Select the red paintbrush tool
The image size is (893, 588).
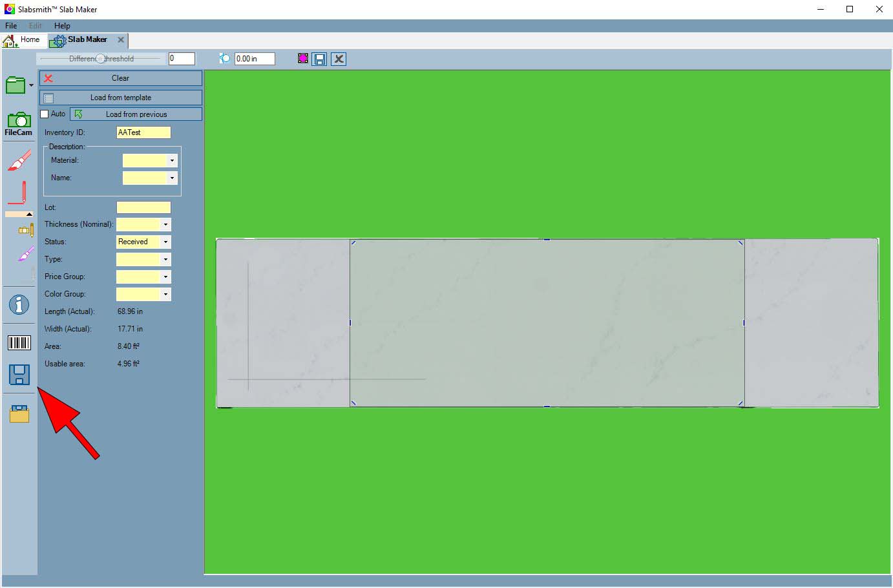pyautogui.click(x=19, y=161)
